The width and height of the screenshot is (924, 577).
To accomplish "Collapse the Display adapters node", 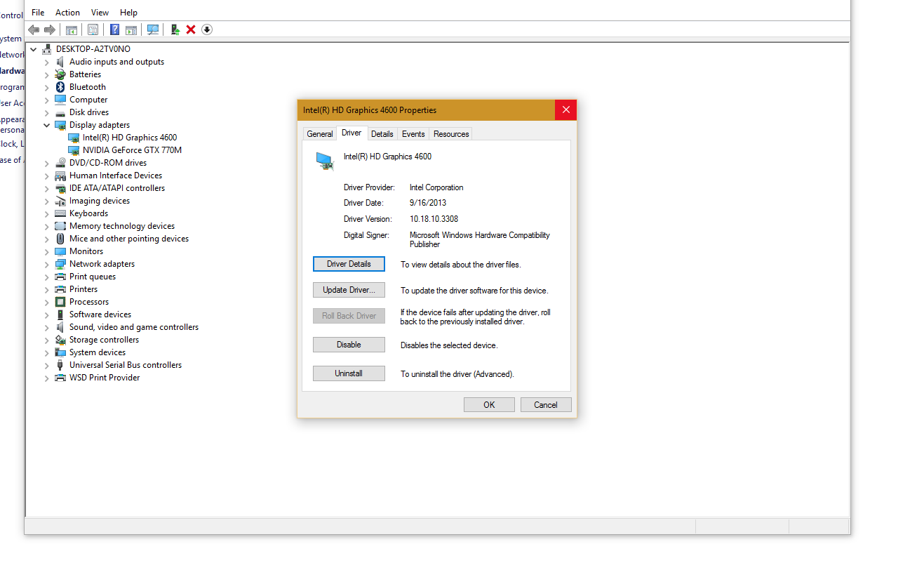I will point(47,125).
